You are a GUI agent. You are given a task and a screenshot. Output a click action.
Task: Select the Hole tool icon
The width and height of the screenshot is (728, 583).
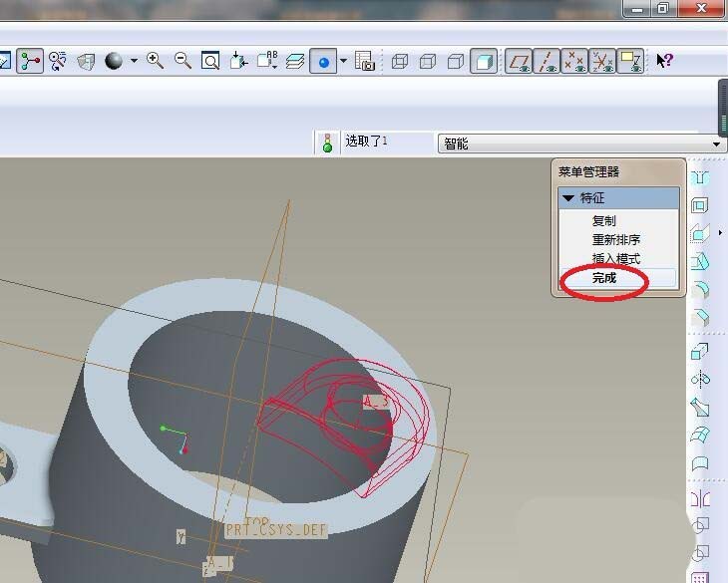(700, 177)
